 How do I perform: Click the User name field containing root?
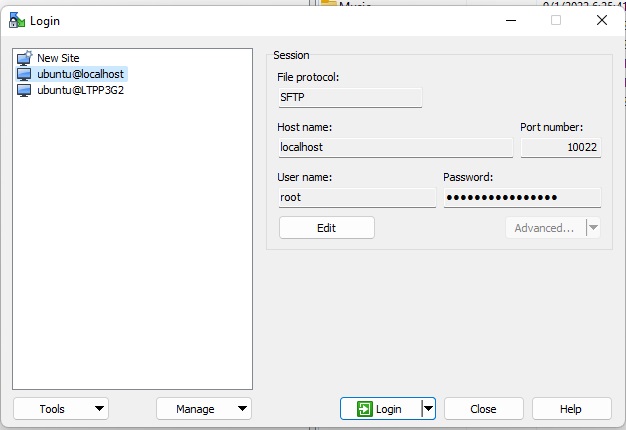coord(357,197)
